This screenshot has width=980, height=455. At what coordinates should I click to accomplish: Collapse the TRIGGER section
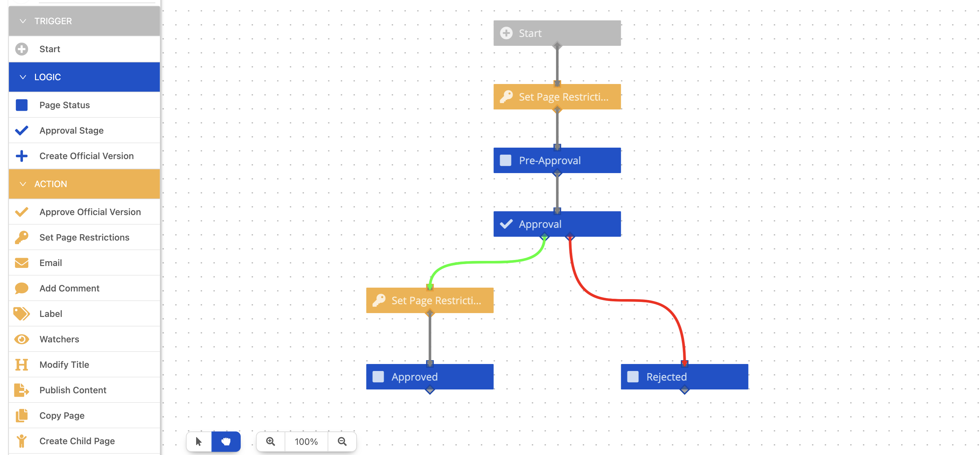[x=23, y=21]
